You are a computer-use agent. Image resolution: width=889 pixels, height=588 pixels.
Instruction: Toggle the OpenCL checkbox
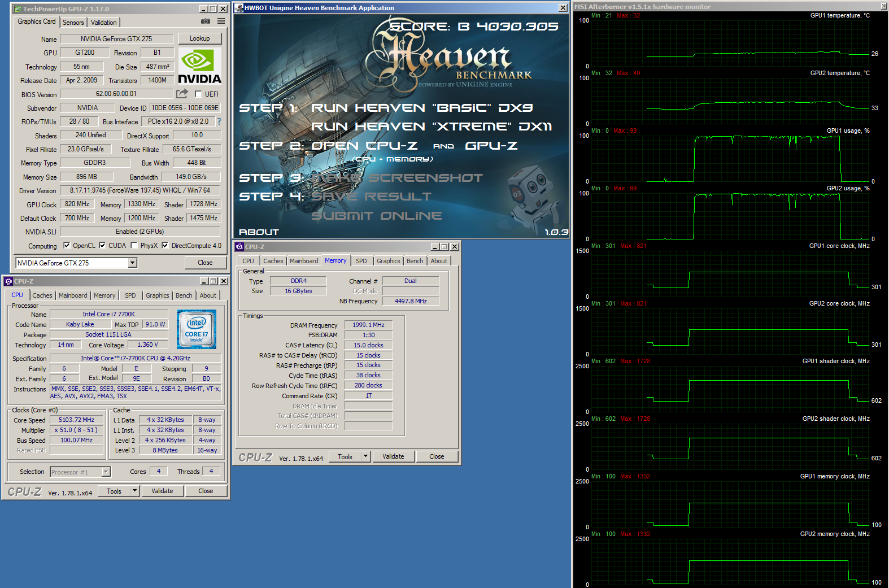point(67,245)
